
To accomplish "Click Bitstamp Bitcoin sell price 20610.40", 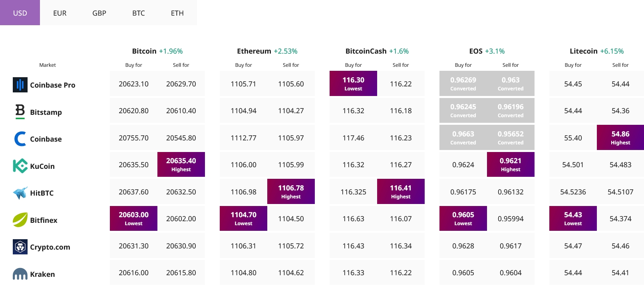I will pyautogui.click(x=181, y=111).
